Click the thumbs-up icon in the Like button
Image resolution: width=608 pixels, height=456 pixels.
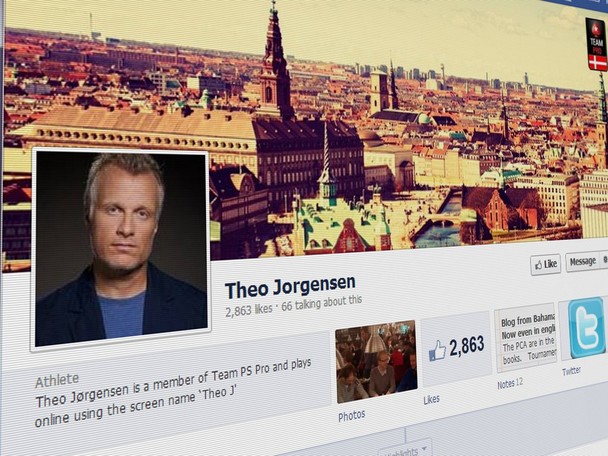538,265
